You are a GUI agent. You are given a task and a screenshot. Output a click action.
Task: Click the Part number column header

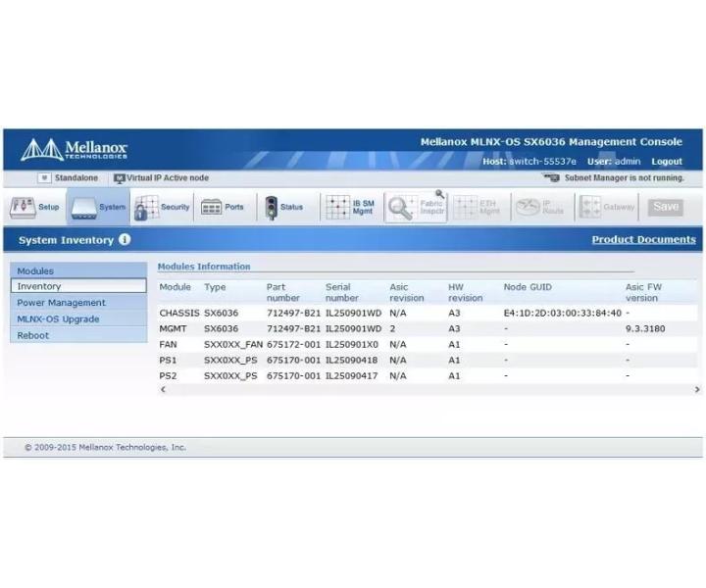click(282, 292)
